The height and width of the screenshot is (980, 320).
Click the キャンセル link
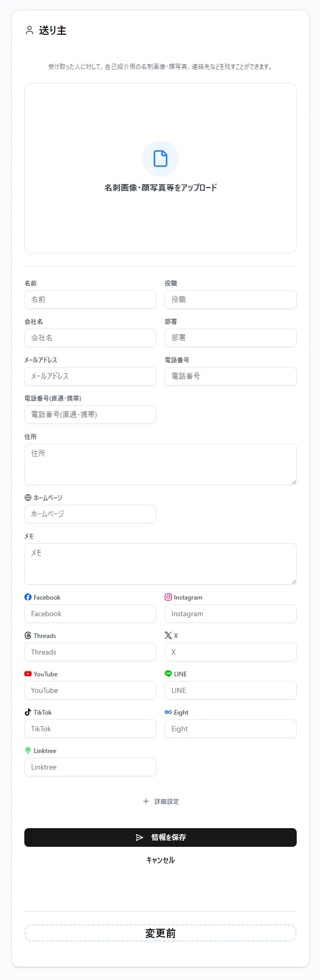pos(160,860)
